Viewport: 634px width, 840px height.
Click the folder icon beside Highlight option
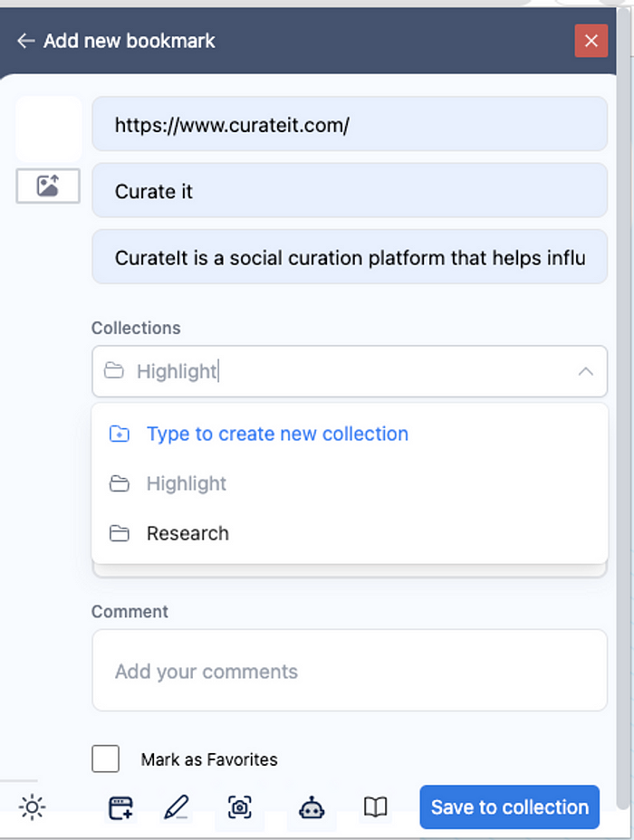pos(119,483)
